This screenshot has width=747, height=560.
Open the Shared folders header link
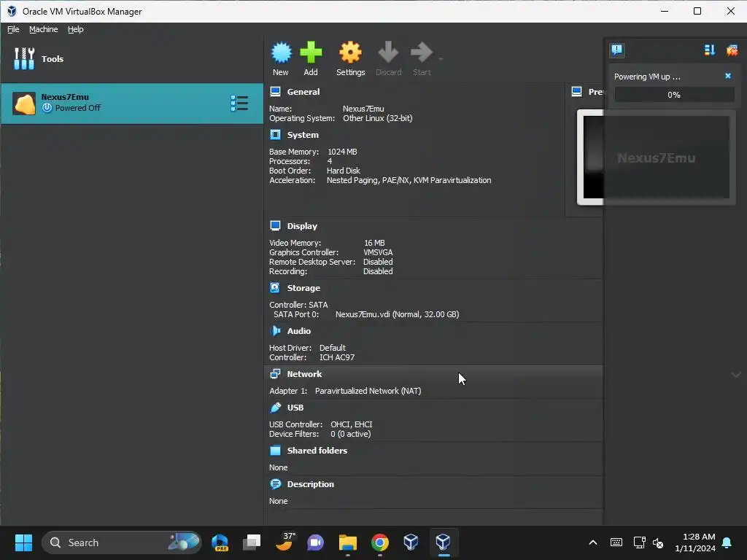tap(317, 451)
